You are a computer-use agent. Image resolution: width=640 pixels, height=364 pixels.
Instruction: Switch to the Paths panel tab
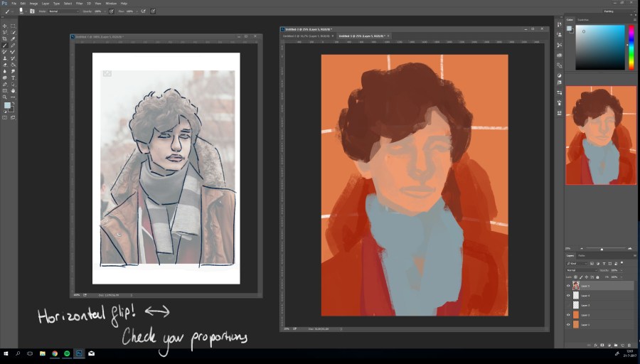point(582,255)
